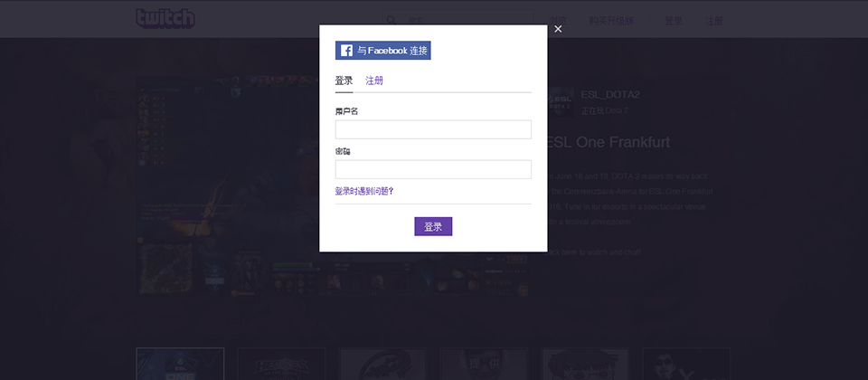The height and width of the screenshot is (380, 868).
Task: Open the login trouble help link
Action: click(364, 192)
